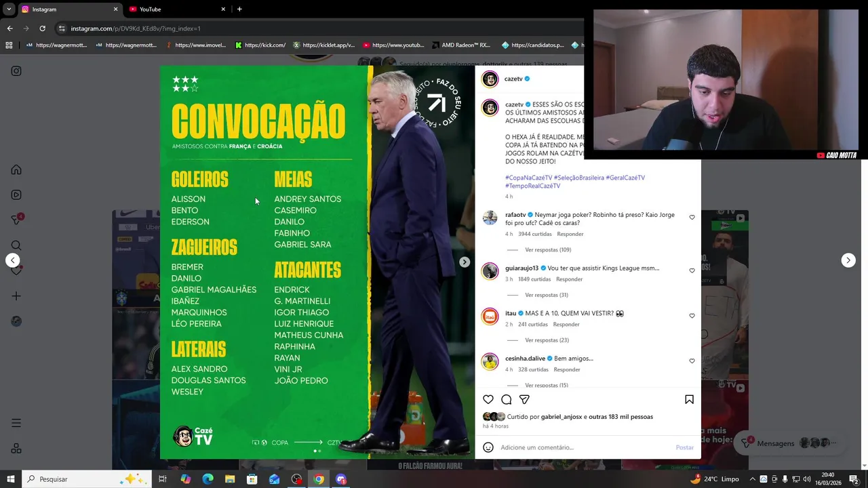Click the comment bubble icon under post
Viewport: 868px width, 488px height.
coord(507,399)
